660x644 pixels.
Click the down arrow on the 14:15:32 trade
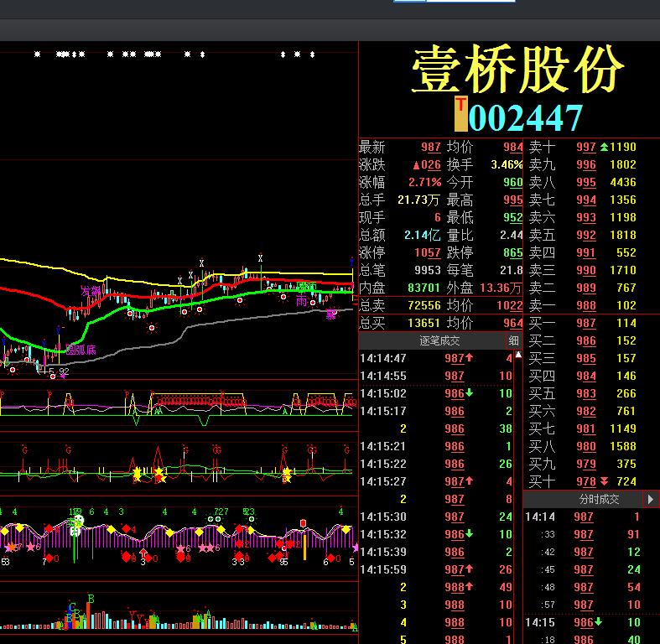(470, 533)
